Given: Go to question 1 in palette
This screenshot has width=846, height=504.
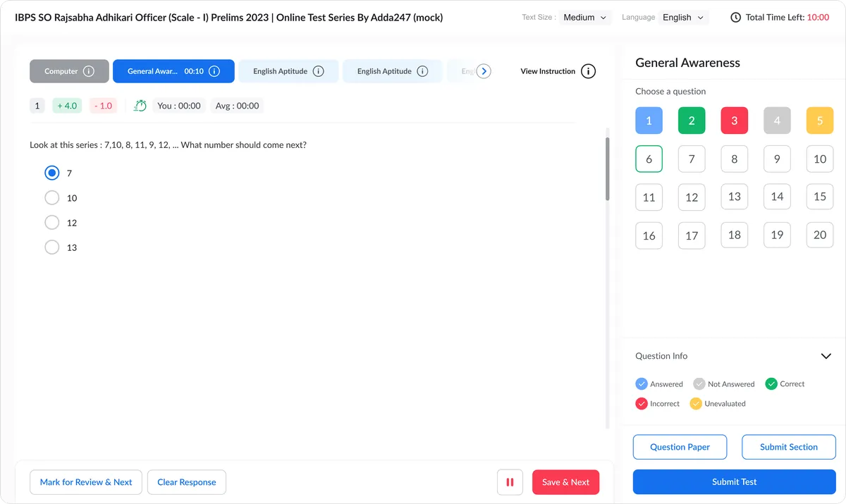Looking at the screenshot, I should pos(649,121).
